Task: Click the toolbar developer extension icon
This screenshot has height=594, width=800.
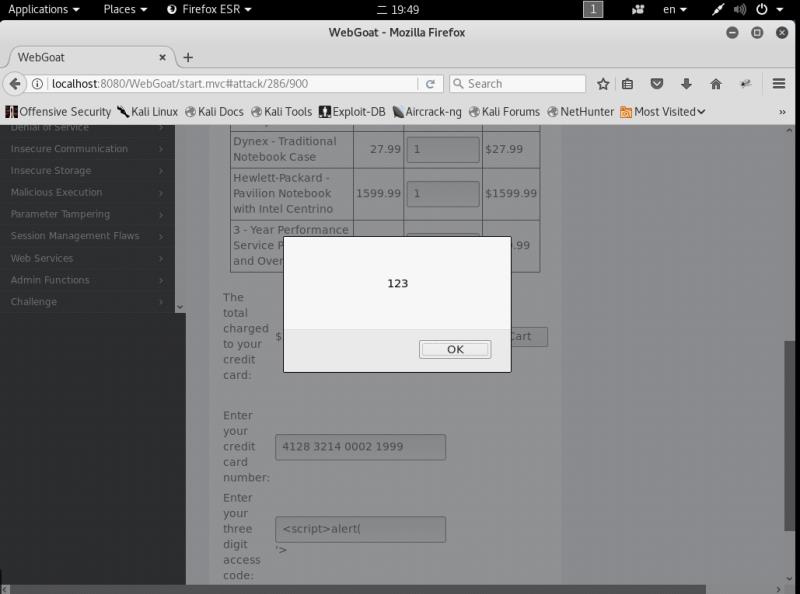Action: tap(745, 84)
